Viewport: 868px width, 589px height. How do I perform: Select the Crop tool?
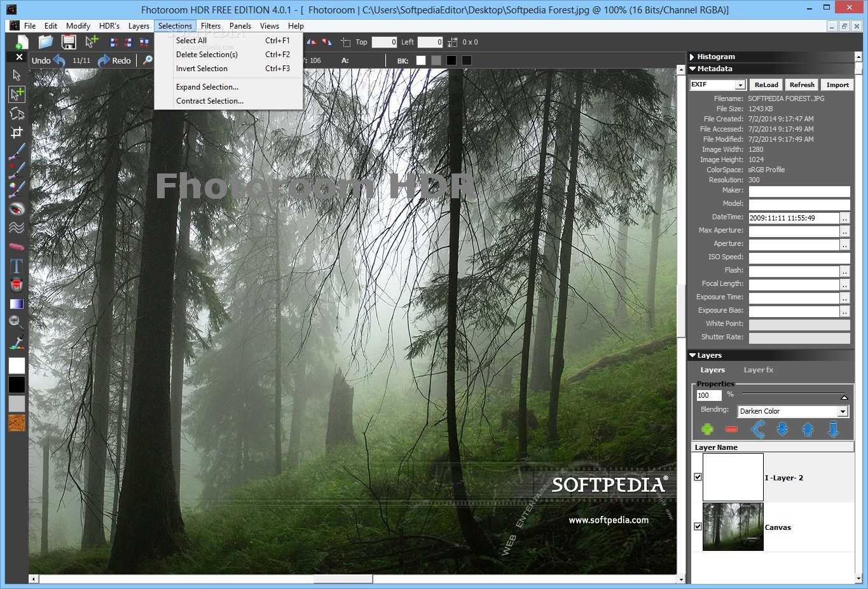pyautogui.click(x=17, y=132)
